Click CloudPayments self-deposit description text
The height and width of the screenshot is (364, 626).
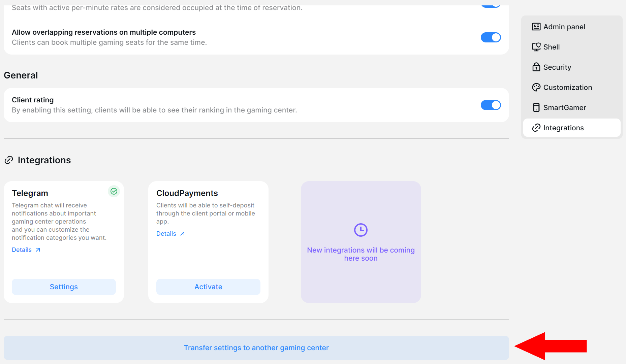(206, 213)
